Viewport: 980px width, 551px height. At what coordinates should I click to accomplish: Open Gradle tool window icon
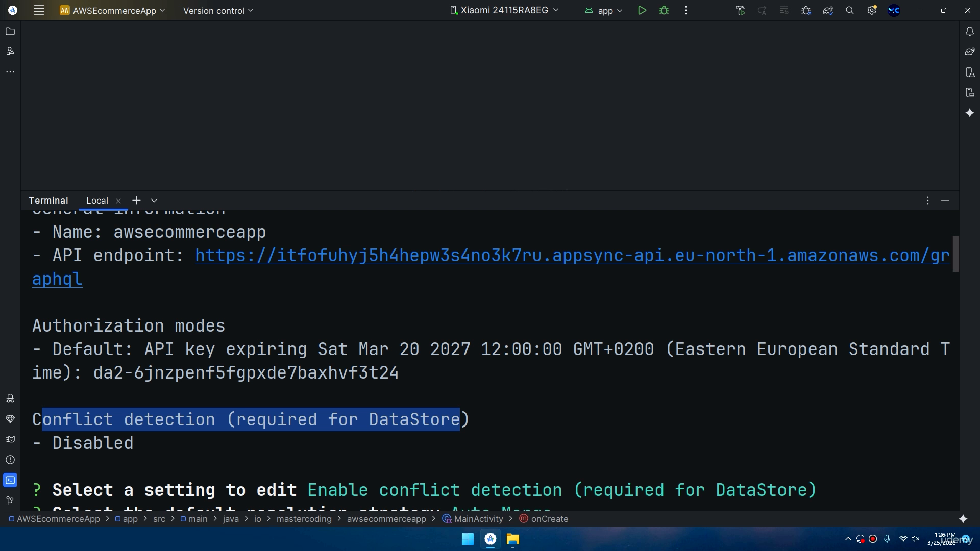(x=970, y=52)
